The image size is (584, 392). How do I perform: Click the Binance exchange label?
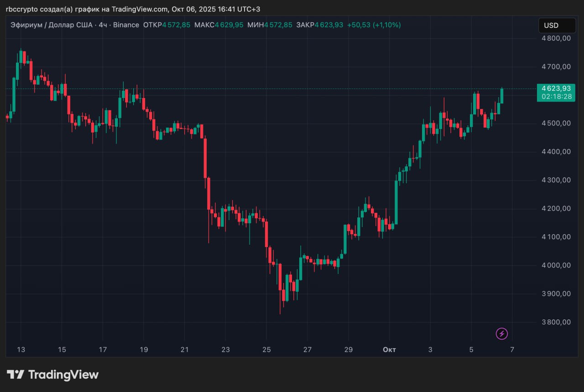[126, 25]
